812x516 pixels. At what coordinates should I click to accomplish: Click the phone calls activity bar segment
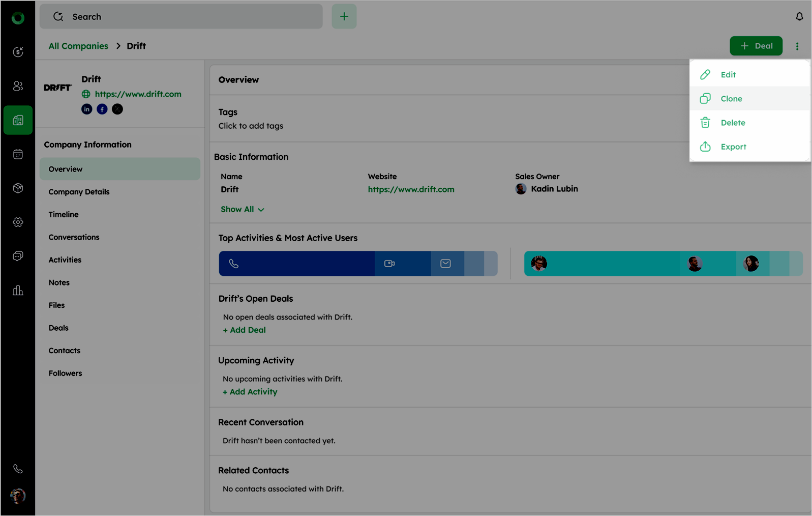296,264
